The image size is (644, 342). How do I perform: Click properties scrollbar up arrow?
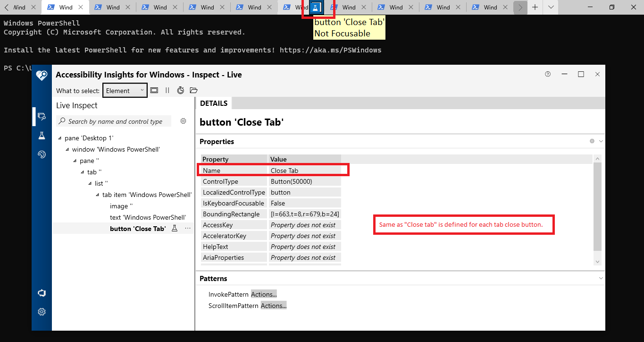click(x=598, y=159)
